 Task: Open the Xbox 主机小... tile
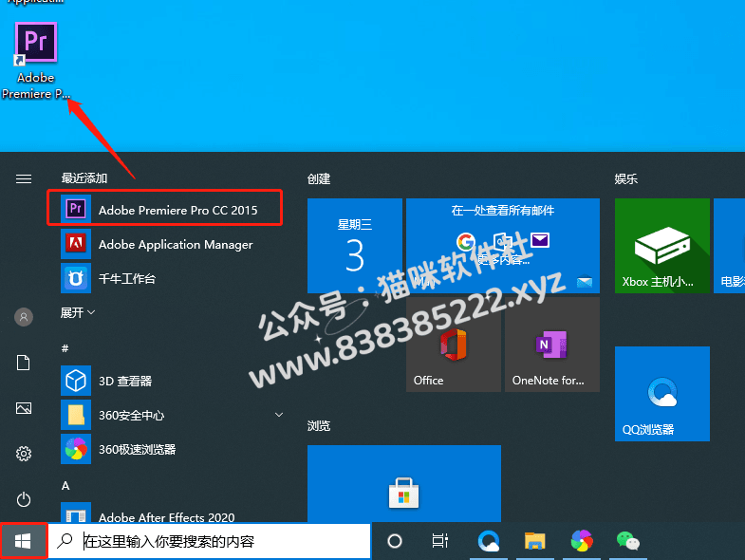pyautogui.click(x=662, y=246)
